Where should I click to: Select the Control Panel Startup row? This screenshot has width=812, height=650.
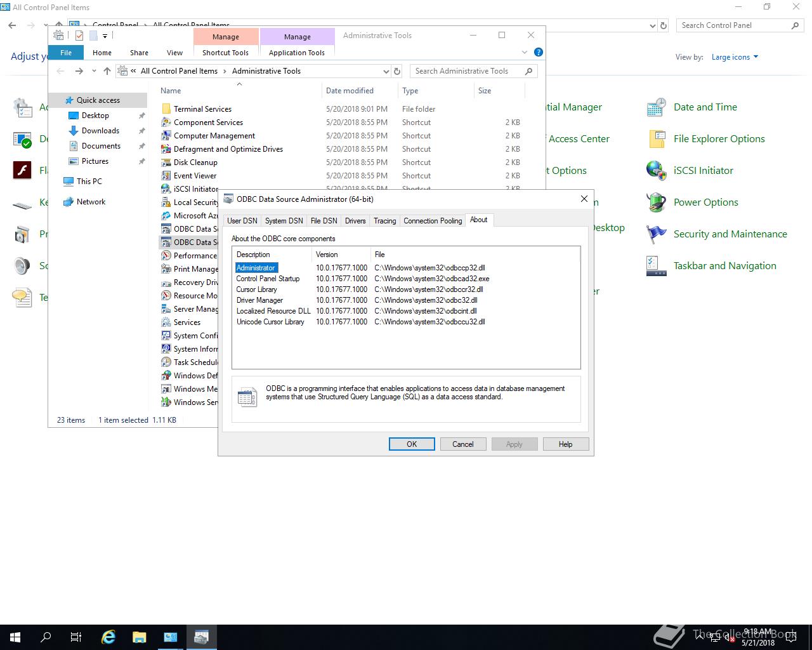(362, 279)
